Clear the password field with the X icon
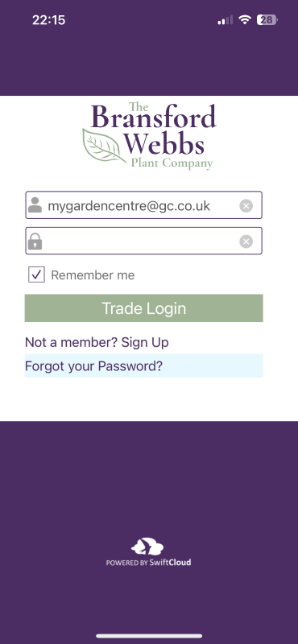 click(x=246, y=242)
